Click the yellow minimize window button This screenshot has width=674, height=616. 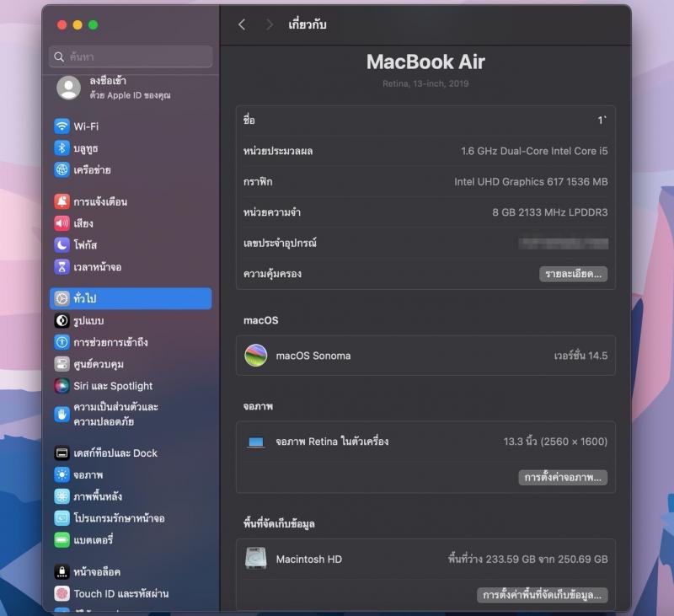point(78,25)
